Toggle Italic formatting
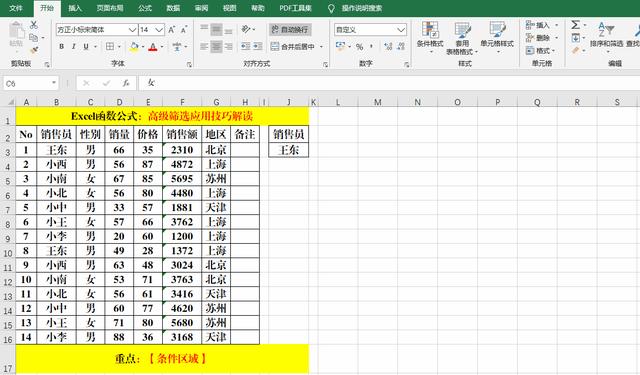The height and width of the screenshot is (375, 640). pyautogui.click(x=73, y=47)
